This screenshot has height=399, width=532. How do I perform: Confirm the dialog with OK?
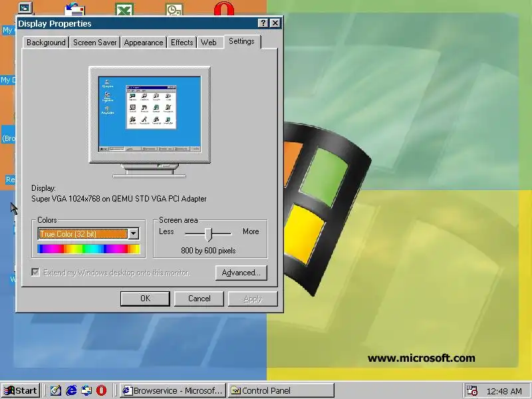[x=145, y=299]
